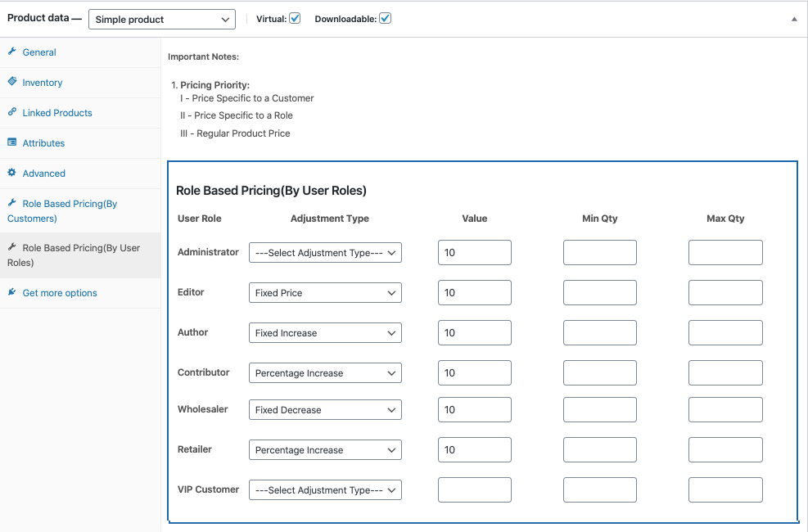Open the Administrator adjustment type dropdown

click(x=325, y=252)
